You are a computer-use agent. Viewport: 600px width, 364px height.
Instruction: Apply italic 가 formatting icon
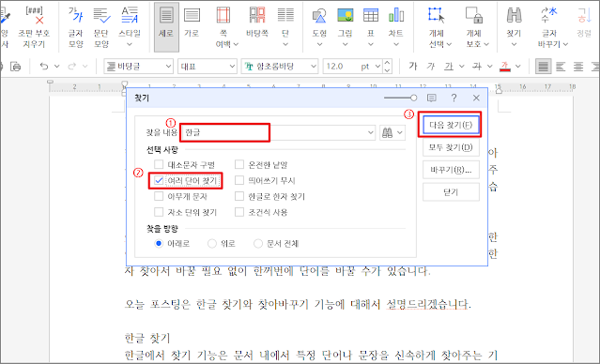430,67
